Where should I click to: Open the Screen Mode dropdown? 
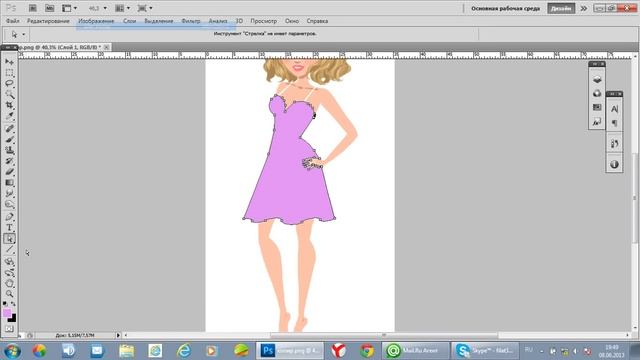click(145, 8)
